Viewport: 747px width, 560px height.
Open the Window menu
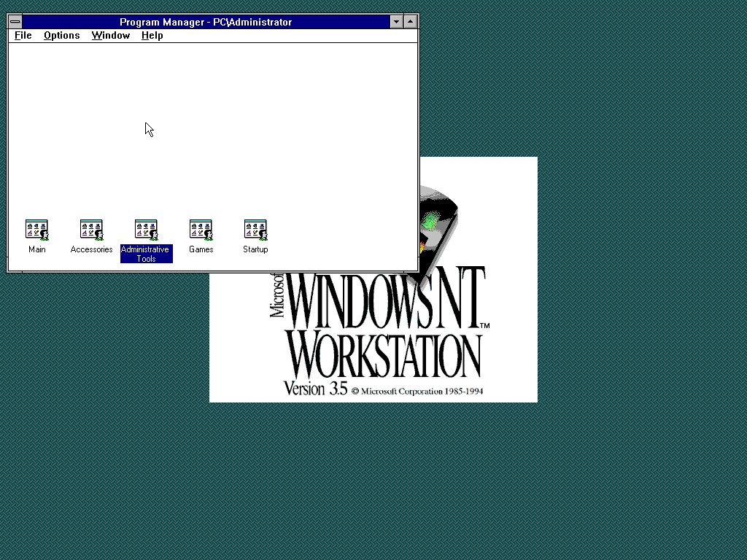[x=110, y=35]
